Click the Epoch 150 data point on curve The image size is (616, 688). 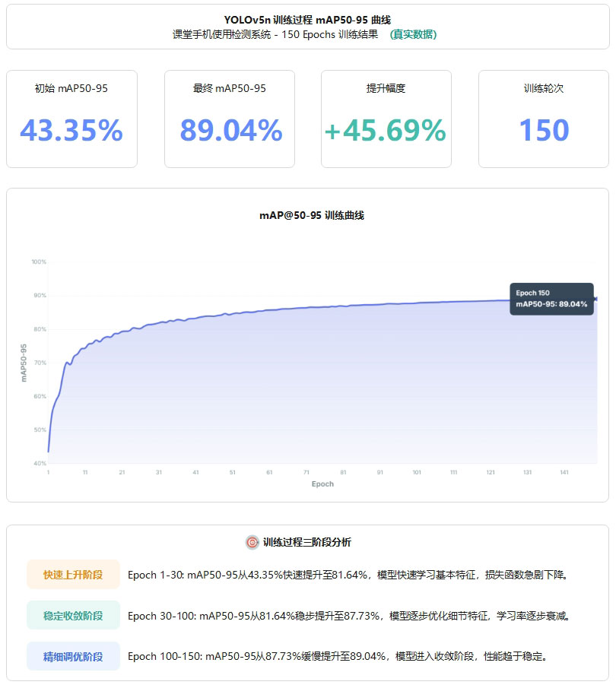[x=596, y=299]
